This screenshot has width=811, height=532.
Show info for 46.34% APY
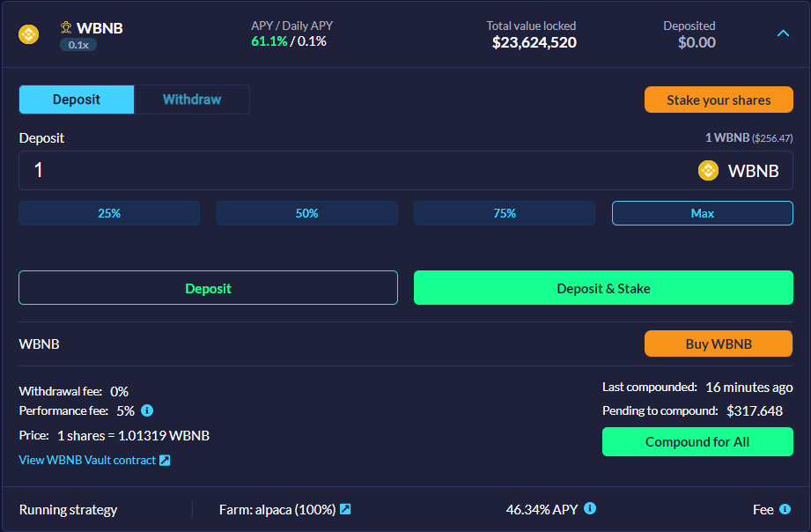(x=590, y=508)
